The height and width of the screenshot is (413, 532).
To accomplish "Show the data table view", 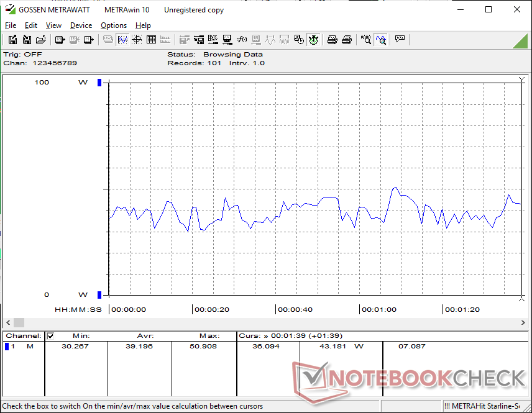I will click(x=151, y=40).
